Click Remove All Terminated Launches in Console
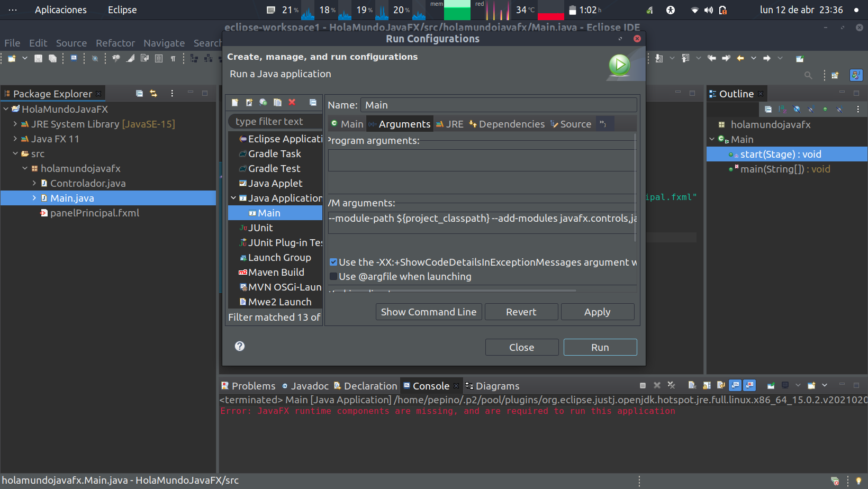This screenshot has height=489, width=868. tap(671, 385)
